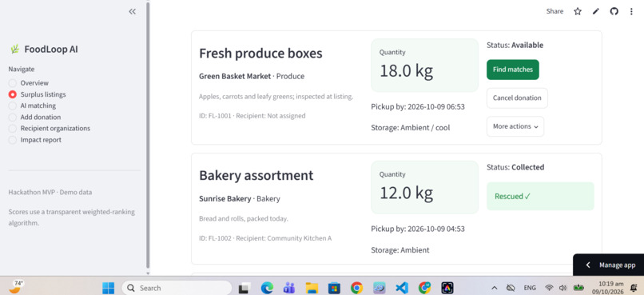The height and width of the screenshot is (295, 644).
Task: Open Microsoft Teams from the taskbar
Action: [x=289, y=288]
